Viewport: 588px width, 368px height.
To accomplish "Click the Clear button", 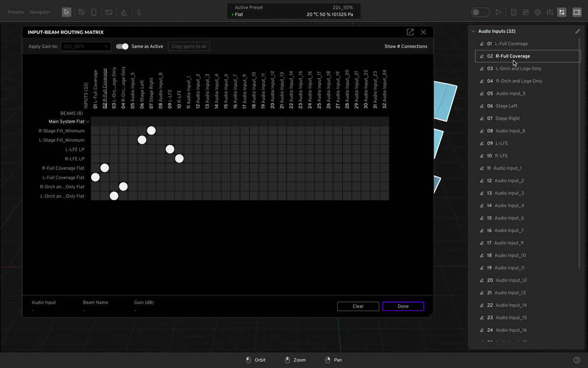I will 358,306.
